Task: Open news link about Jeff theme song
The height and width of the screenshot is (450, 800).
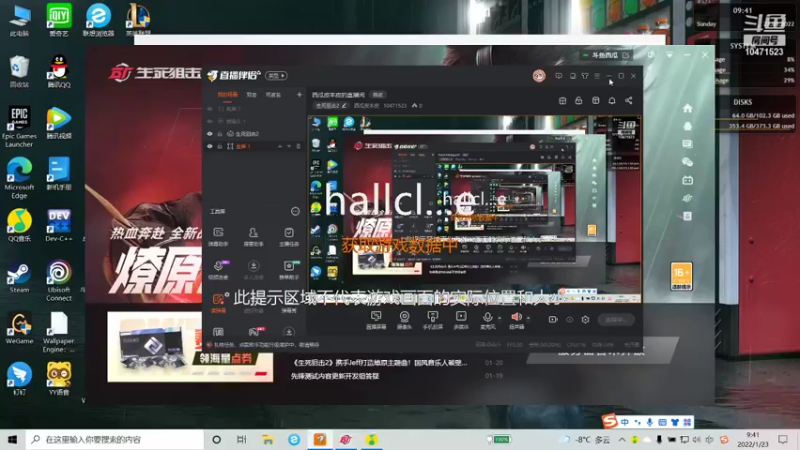Action: click(379, 363)
